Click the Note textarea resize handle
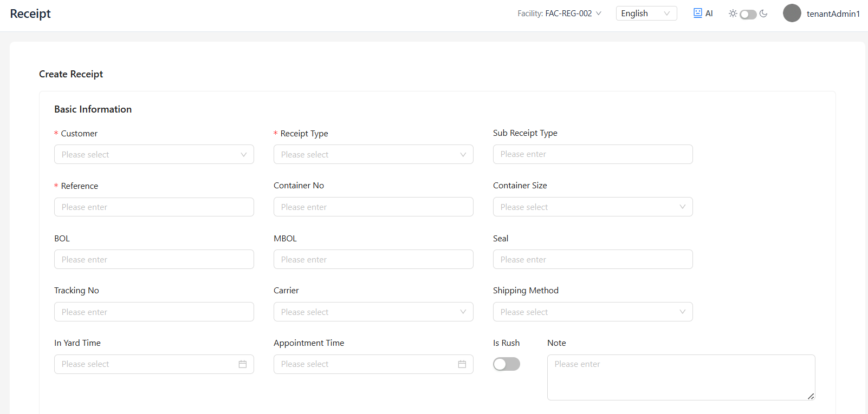The width and height of the screenshot is (868, 414). [811, 396]
